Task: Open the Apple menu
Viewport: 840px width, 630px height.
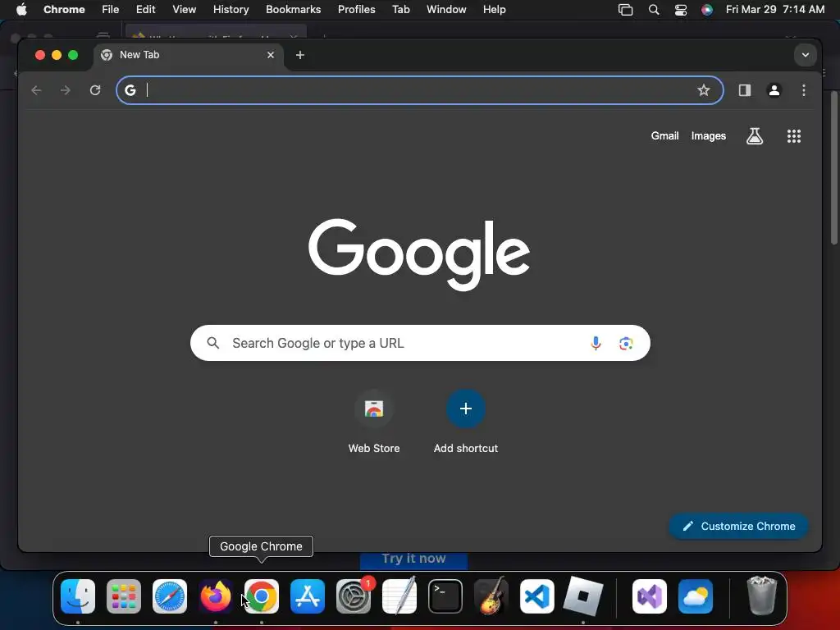Action: coord(21,10)
